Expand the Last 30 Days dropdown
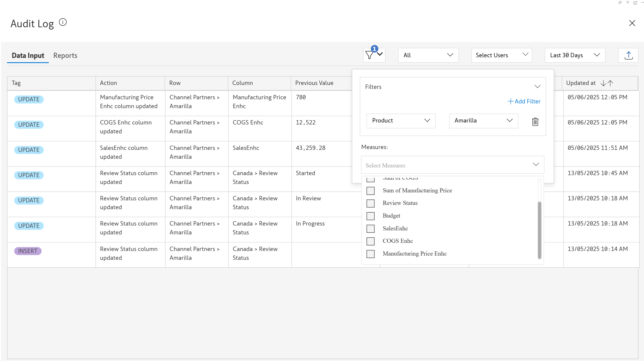The image size is (644, 362). coord(575,55)
